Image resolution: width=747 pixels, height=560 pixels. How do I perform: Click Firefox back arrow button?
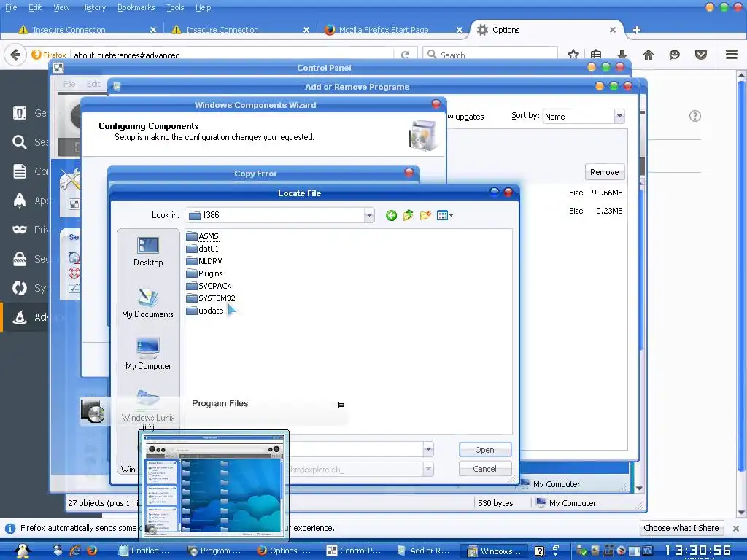tap(15, 55)
